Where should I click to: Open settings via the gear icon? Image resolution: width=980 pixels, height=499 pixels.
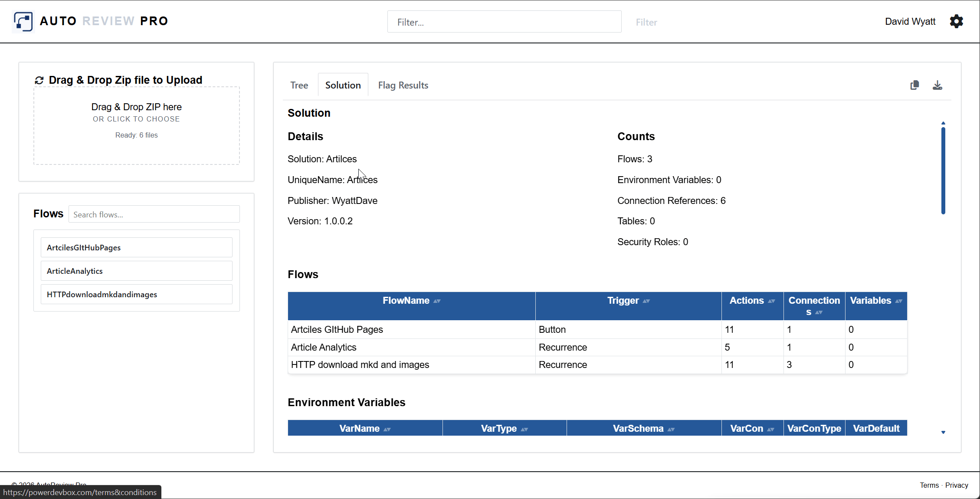click(956, 21)
